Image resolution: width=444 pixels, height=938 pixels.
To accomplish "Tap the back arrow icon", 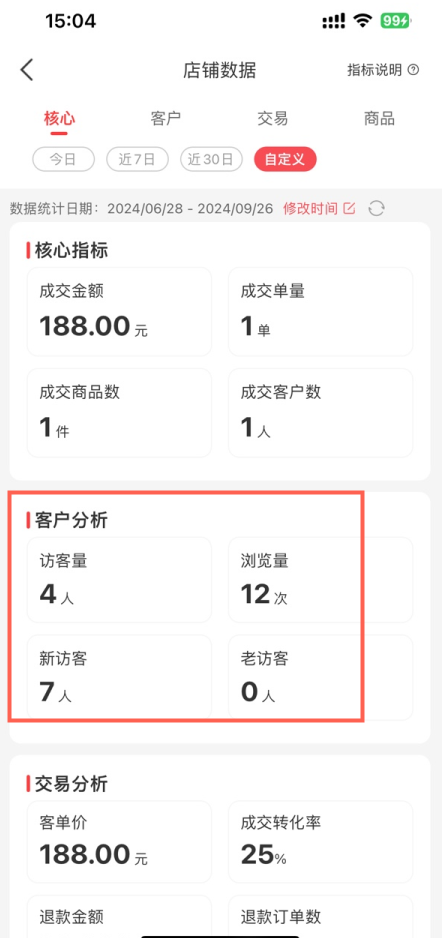I will click(27, 70).
